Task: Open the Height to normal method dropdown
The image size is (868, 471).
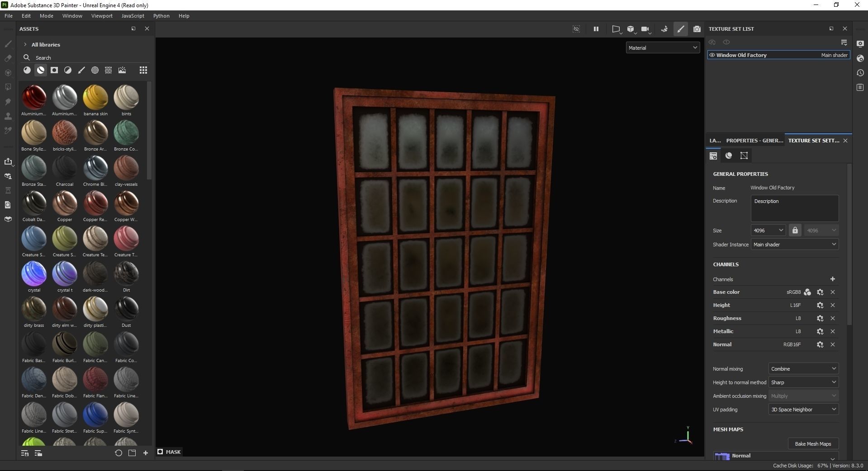Action: (x=803, y=382)
